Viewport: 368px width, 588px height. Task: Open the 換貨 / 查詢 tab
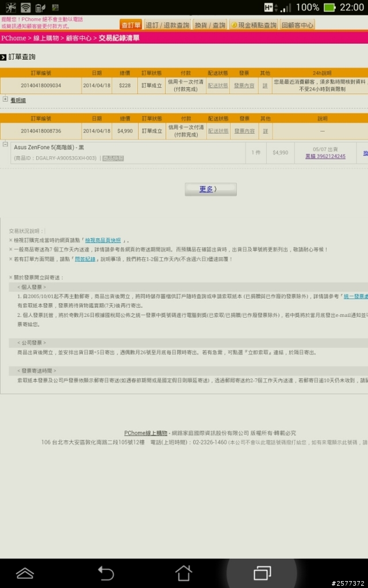click(210, 25)
